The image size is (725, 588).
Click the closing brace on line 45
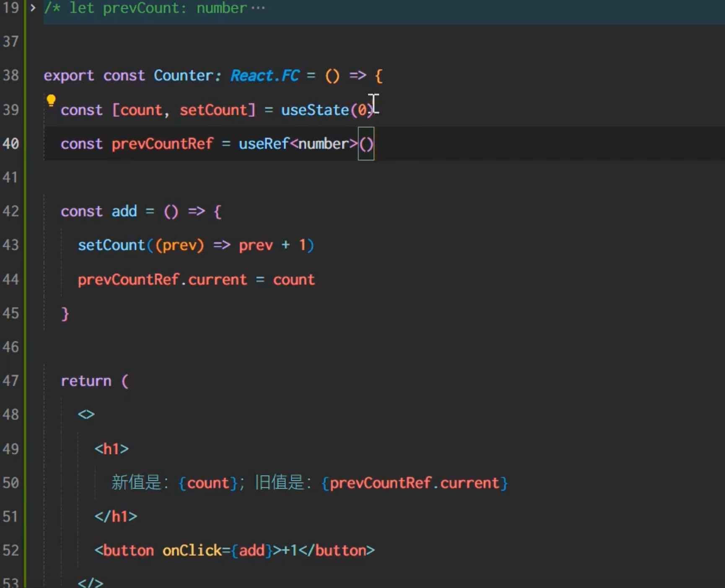point(65,314)
